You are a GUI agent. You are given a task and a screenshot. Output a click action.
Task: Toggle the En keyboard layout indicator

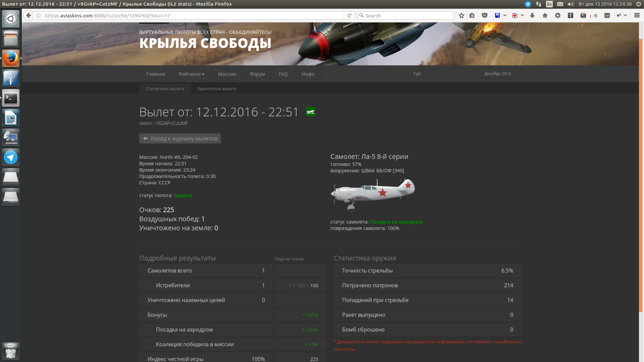[549, 4]
